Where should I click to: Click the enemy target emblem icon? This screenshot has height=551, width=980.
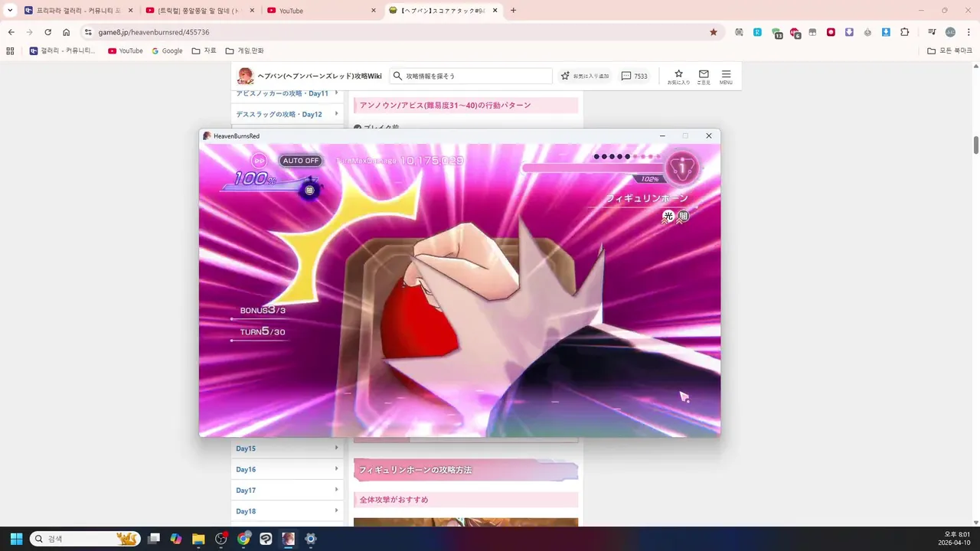point(681,168)
